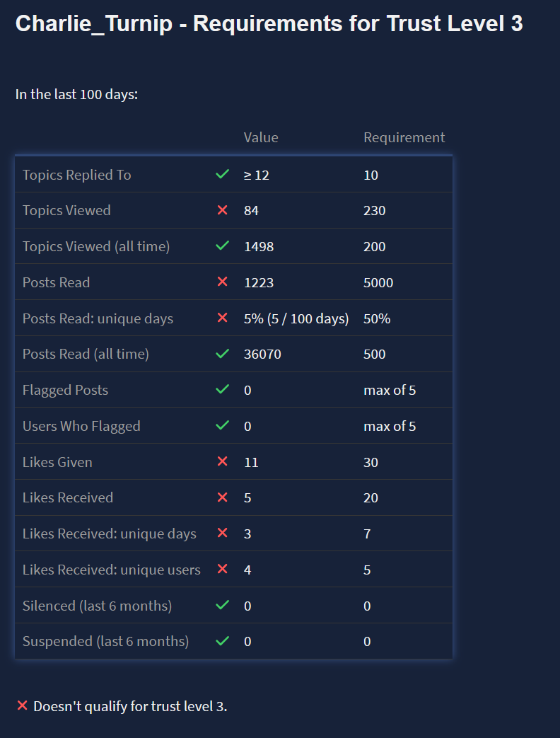Click red X for Posts Read: unique days
The height and width of the screenshot is (738, 560).
click(x=222, y=318)
